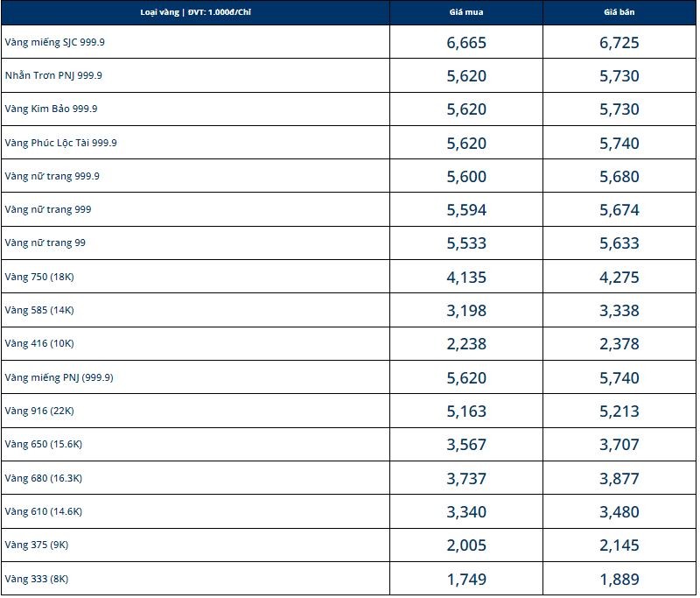The image size is (700, 598).
Task: Click buy price 2,238 for 10K gold
Action: [x=466, y=344]
